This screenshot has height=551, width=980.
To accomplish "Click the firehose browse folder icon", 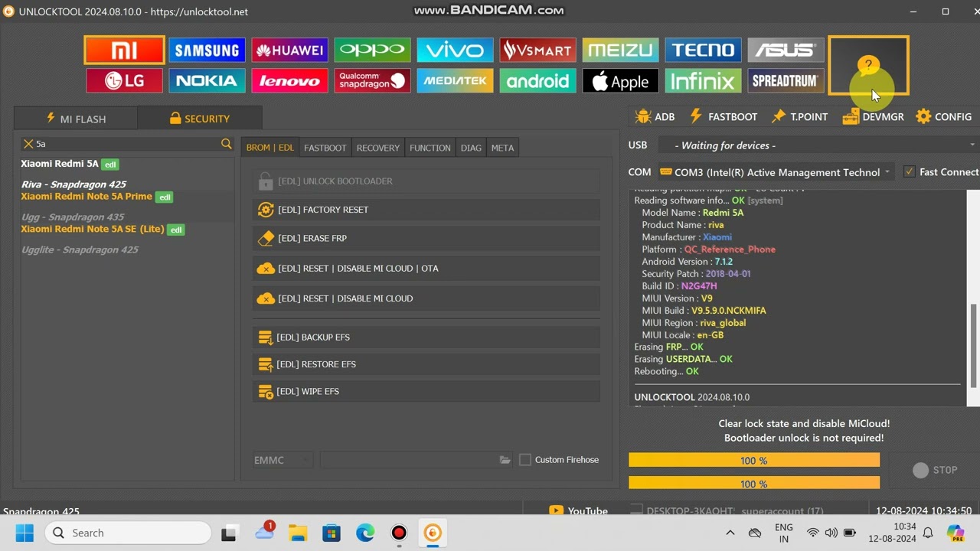I will [505, 460].
